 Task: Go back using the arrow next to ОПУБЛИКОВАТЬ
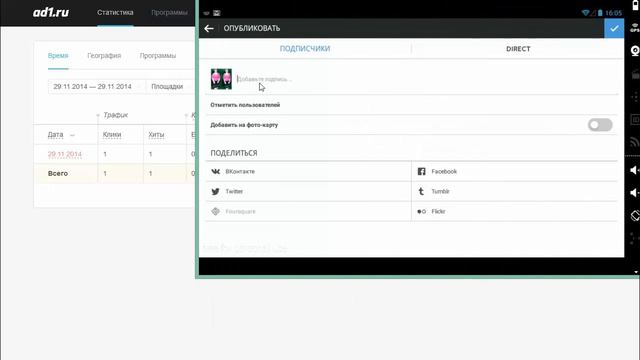pos(209,28)
